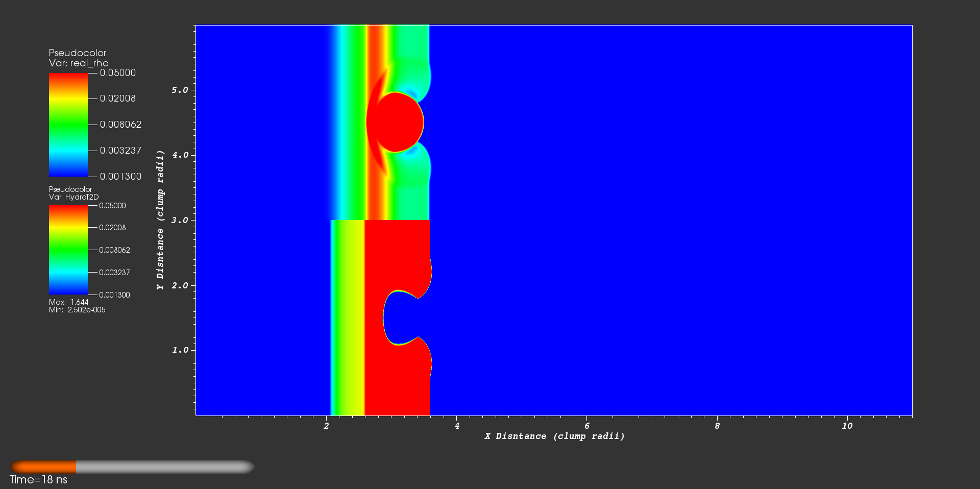Click the "Max: 1.644" legend value
The height and width of the screenshot is (489, 980).
69,302
